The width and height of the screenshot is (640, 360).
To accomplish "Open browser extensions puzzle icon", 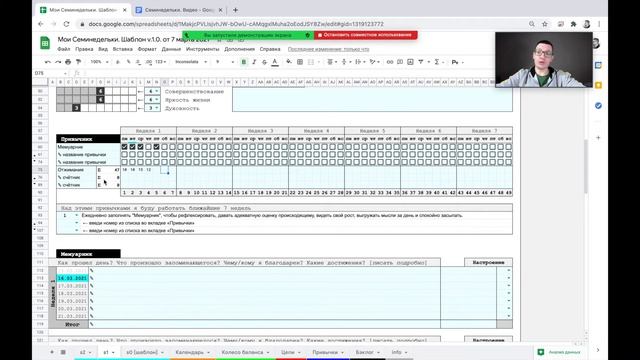I will pos(573,24).
